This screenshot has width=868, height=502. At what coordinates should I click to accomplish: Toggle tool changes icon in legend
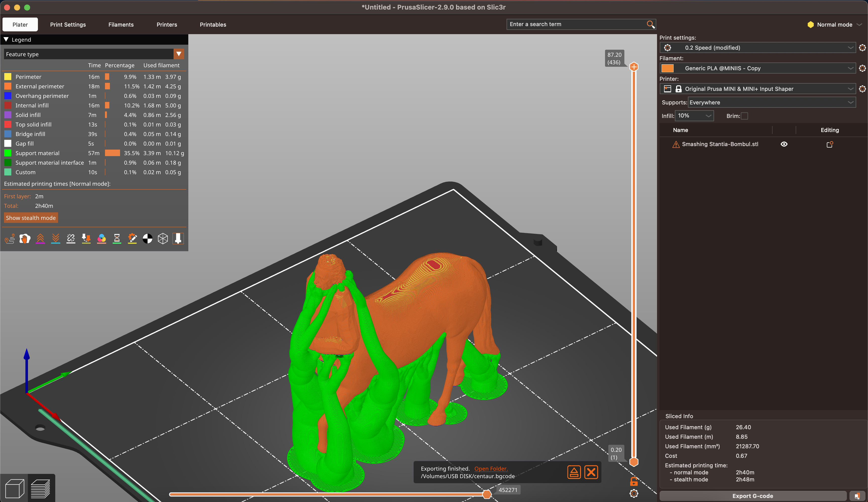point(86,239)
